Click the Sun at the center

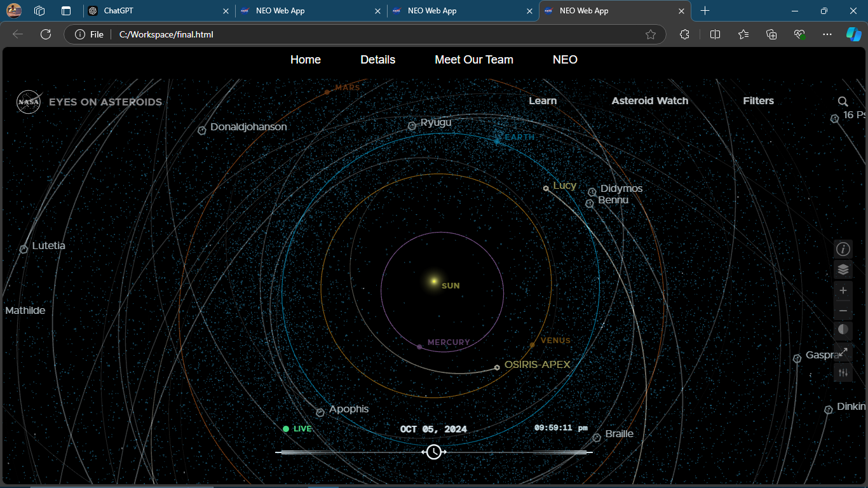pyautogui.click(x=434, y=281)
